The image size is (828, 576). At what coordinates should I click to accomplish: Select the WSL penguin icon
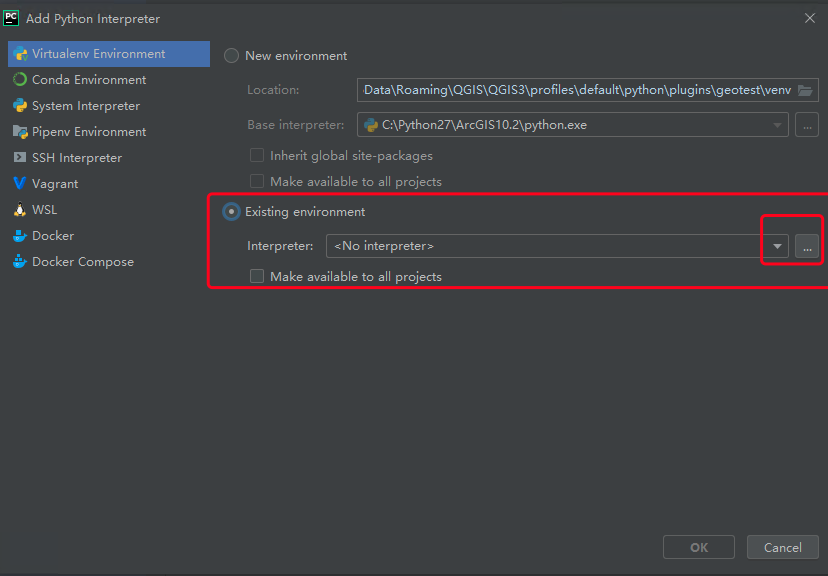coord(20,210)
